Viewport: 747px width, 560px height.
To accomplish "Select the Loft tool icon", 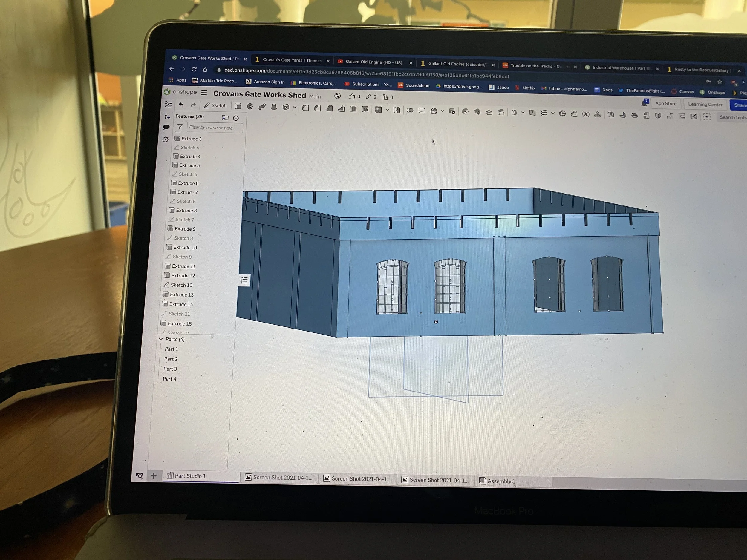I will tap(274, 107).
